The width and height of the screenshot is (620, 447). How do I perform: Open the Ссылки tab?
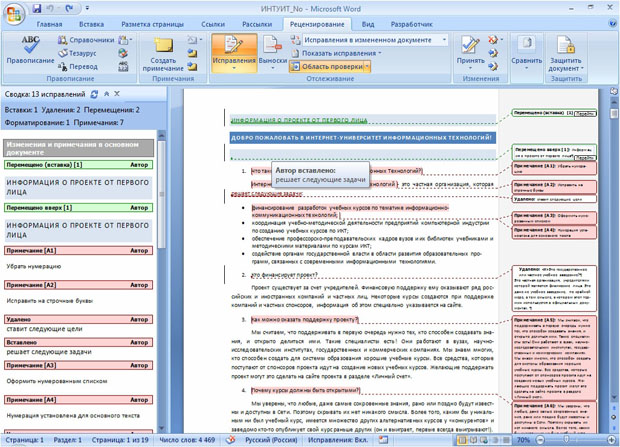(x=213, y=24)
